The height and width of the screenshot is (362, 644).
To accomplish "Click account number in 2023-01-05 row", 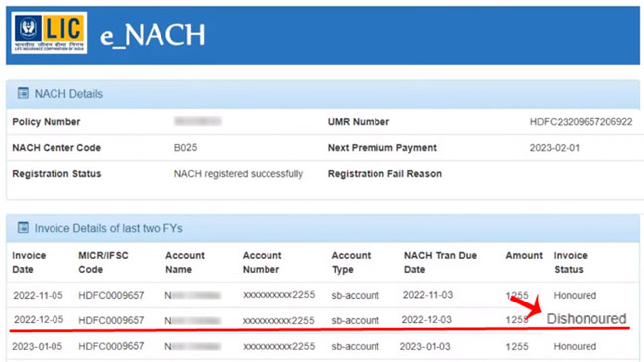I will 278,346.
